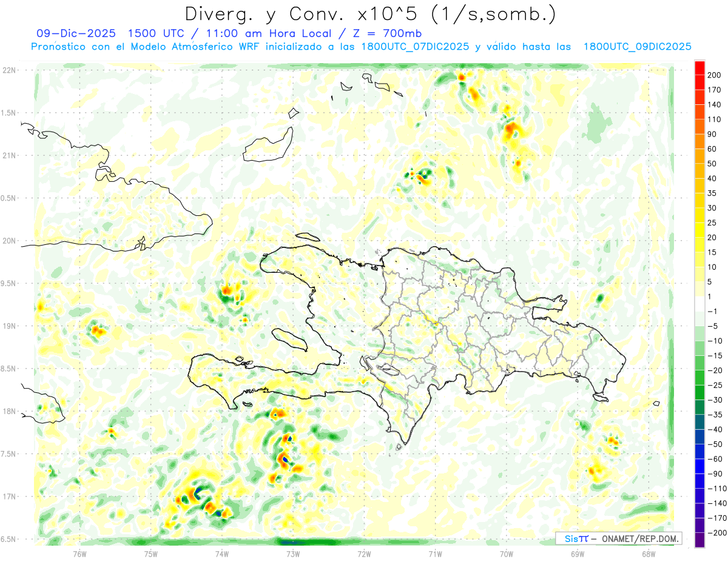Click the colorbar value 140 (positive)
Image resolution: width=728 pixels, height=562 pixels.
[x=715, y=105]
